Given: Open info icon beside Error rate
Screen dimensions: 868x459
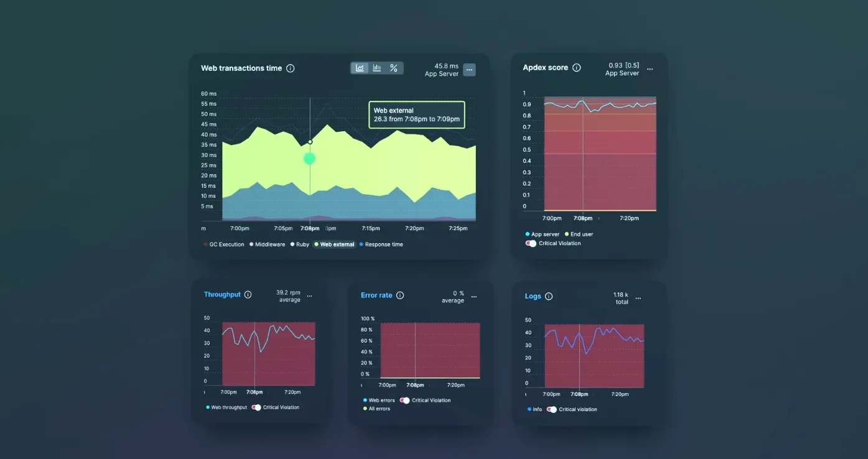Looking at the screenshot, I should [x=400, y=295].
